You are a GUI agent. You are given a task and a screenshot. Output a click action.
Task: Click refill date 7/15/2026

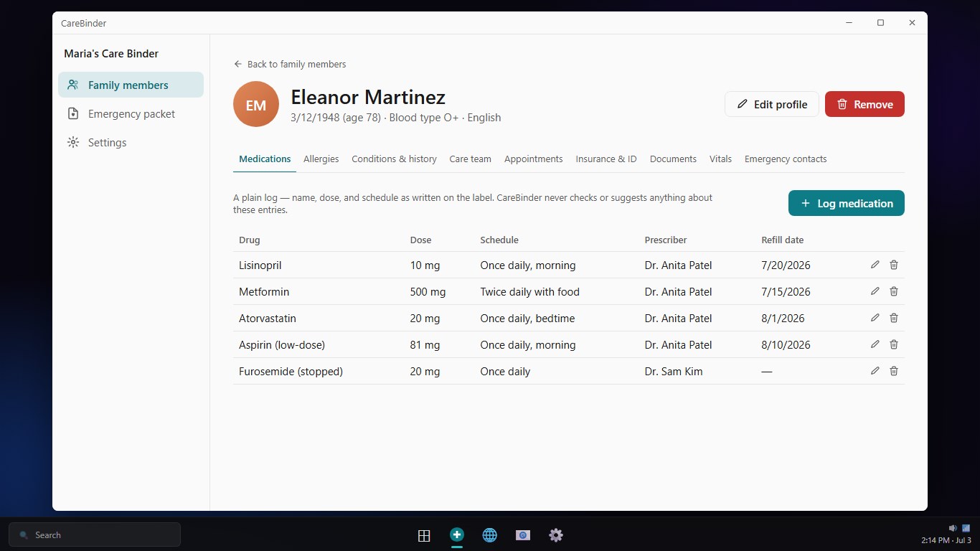point(786,291)
